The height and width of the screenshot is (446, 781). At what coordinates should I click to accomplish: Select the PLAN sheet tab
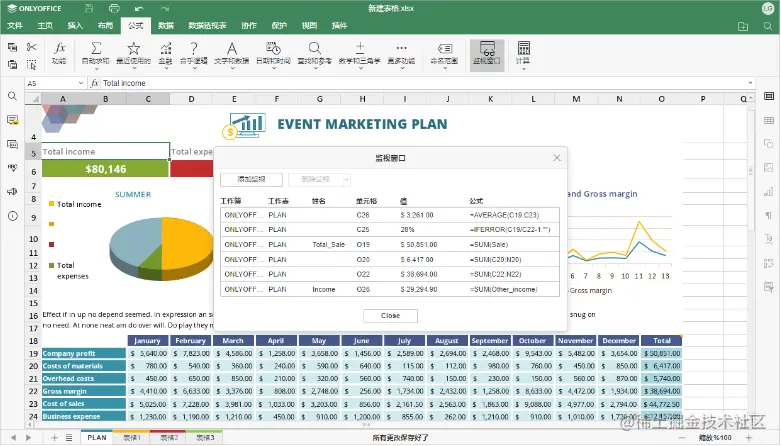tap(97, 438)
